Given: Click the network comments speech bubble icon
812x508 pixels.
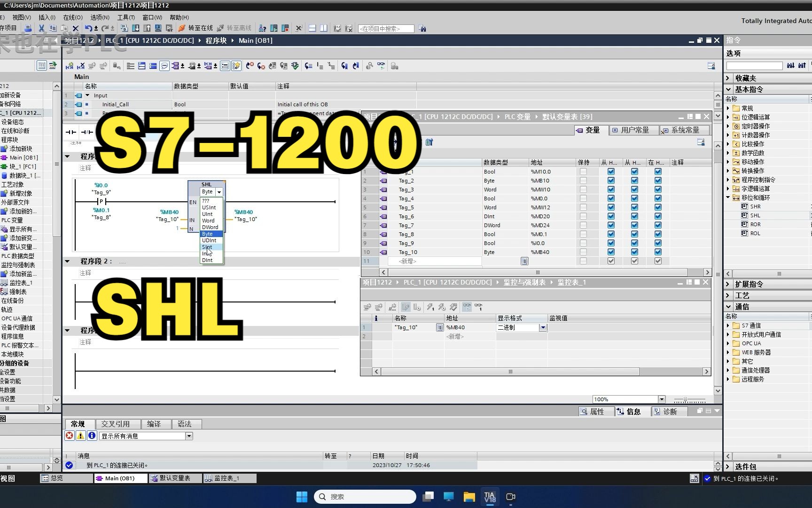Looking at the screenshot, I should [x=164, y=66].
